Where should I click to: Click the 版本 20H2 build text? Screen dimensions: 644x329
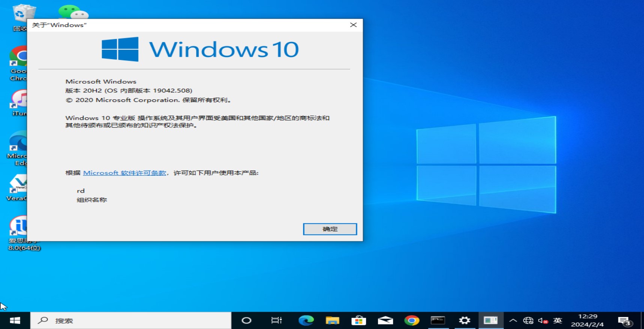pyautogui.click(x=129, y=90)
